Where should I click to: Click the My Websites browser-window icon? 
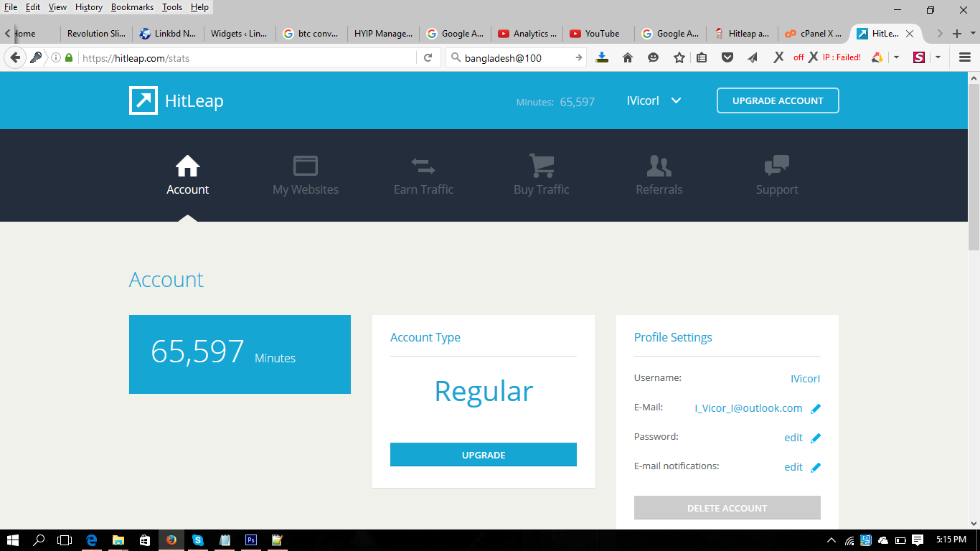[306, 166]
